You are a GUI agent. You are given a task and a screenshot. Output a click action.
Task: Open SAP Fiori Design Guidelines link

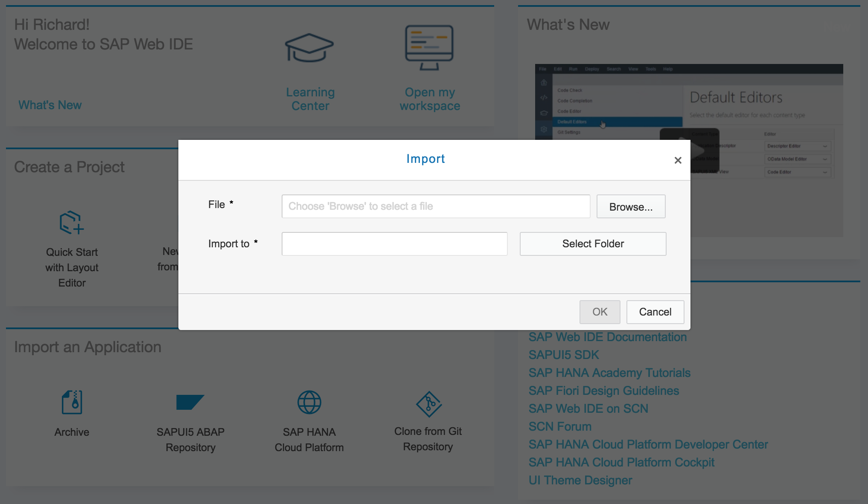pos(603,391)
